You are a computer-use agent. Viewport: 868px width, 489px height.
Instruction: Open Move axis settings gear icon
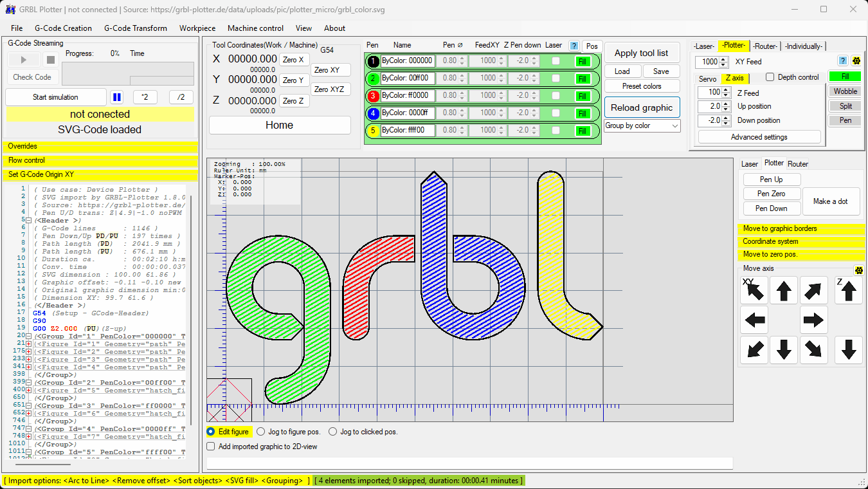coord(858,270)
